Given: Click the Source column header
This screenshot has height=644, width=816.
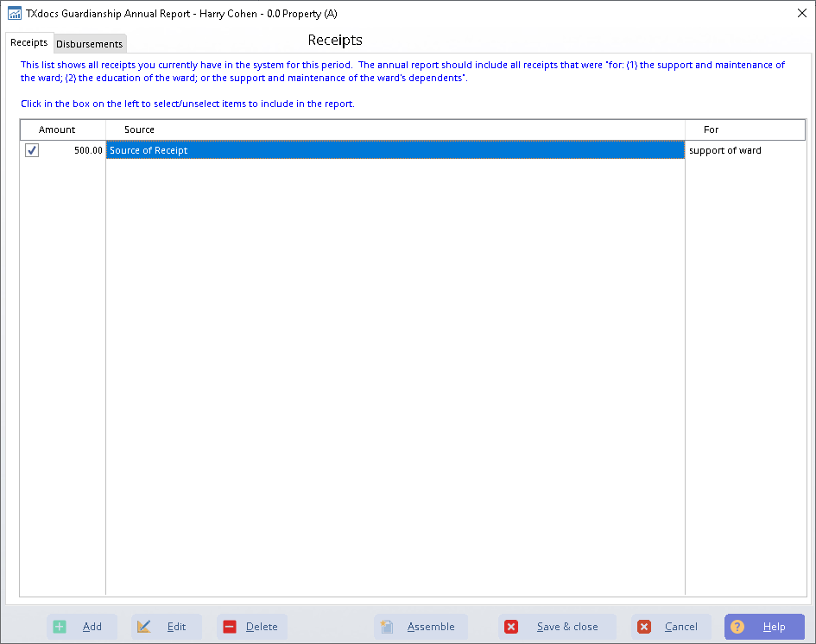Looking at the screenshot, I should click(139, 129).
